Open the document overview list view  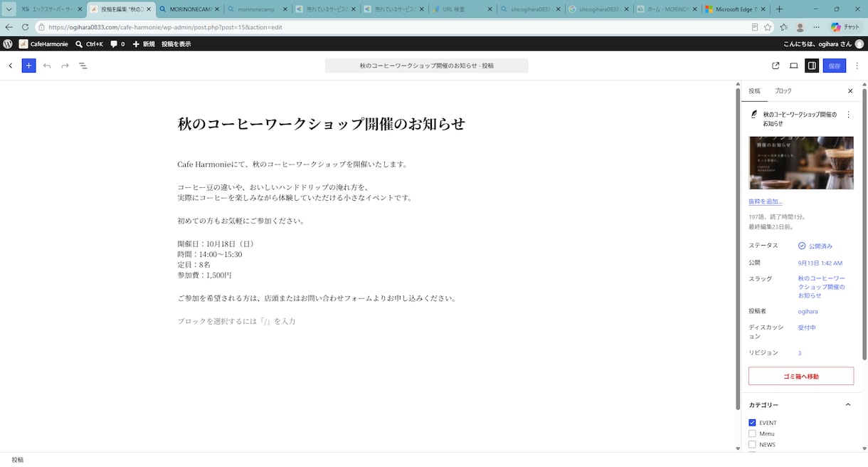83,65
